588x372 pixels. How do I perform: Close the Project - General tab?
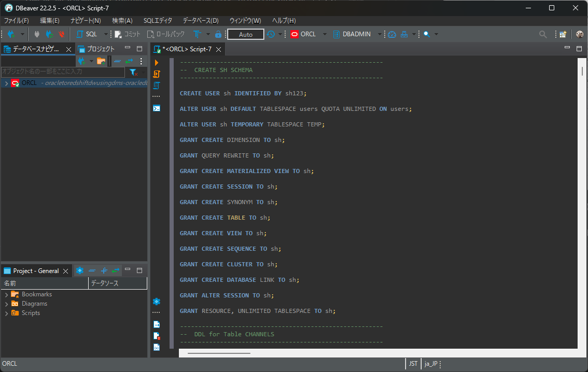tap(66, 271)
